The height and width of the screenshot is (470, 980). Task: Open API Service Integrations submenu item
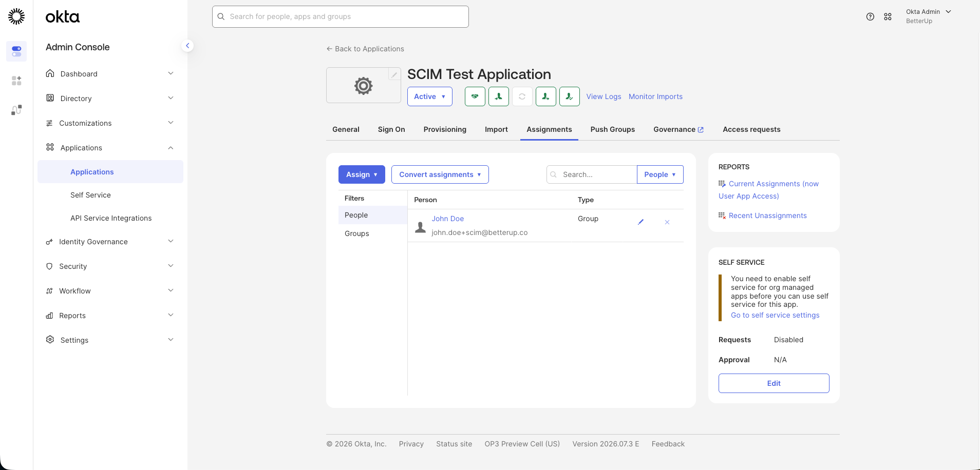(x=110, y=218)
